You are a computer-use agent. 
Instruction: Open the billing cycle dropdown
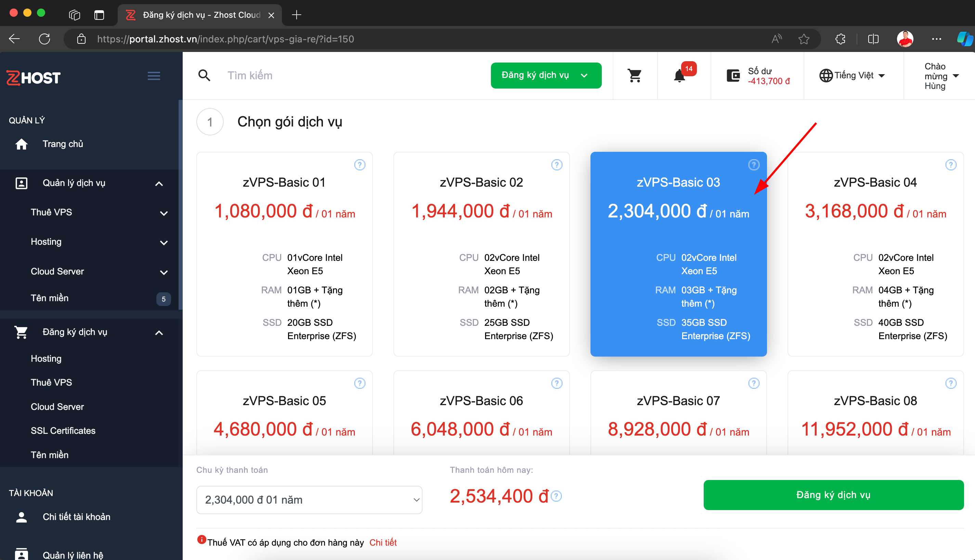309,499
